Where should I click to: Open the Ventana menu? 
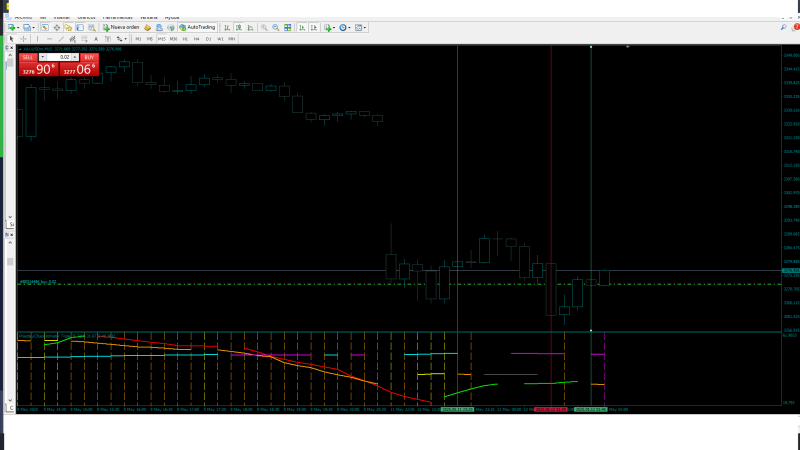148,17
